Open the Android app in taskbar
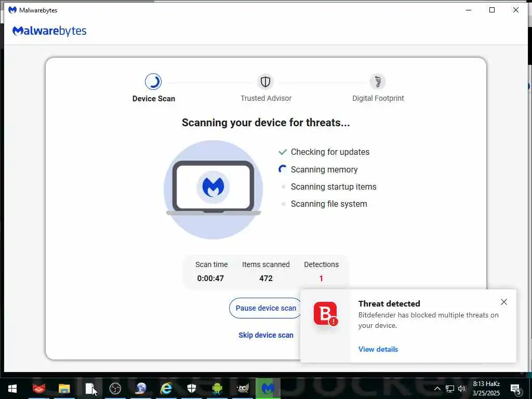532x399 pixels. pos(217,389)
